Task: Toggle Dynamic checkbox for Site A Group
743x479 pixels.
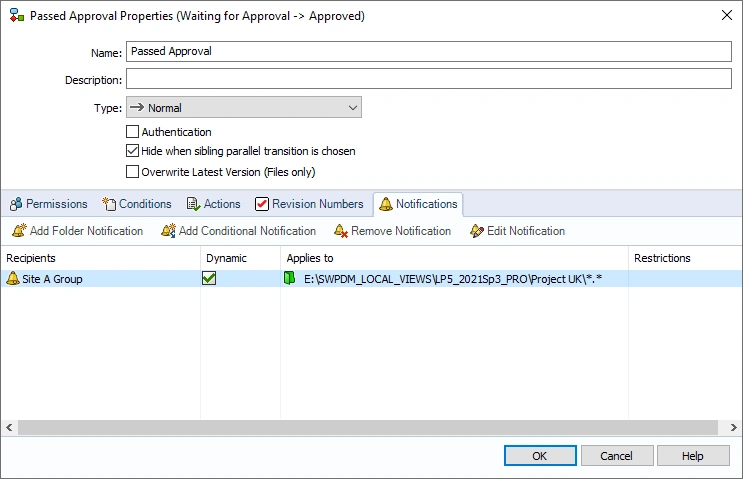Action: 209,279
